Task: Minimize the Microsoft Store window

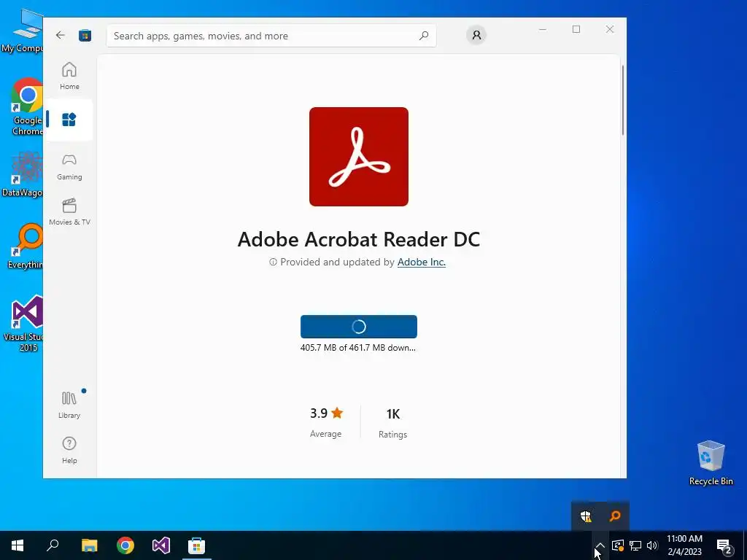Action: [x=543, y=29]
